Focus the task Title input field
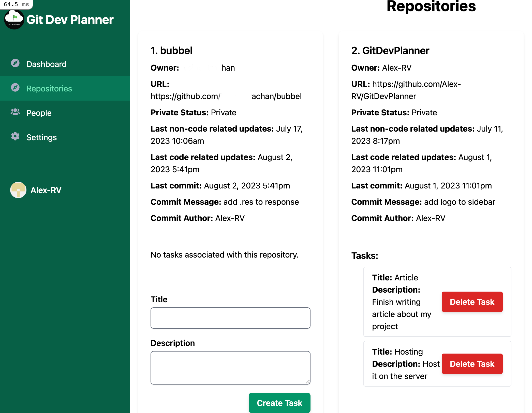The image size is (532, 413). pos(230,318)
